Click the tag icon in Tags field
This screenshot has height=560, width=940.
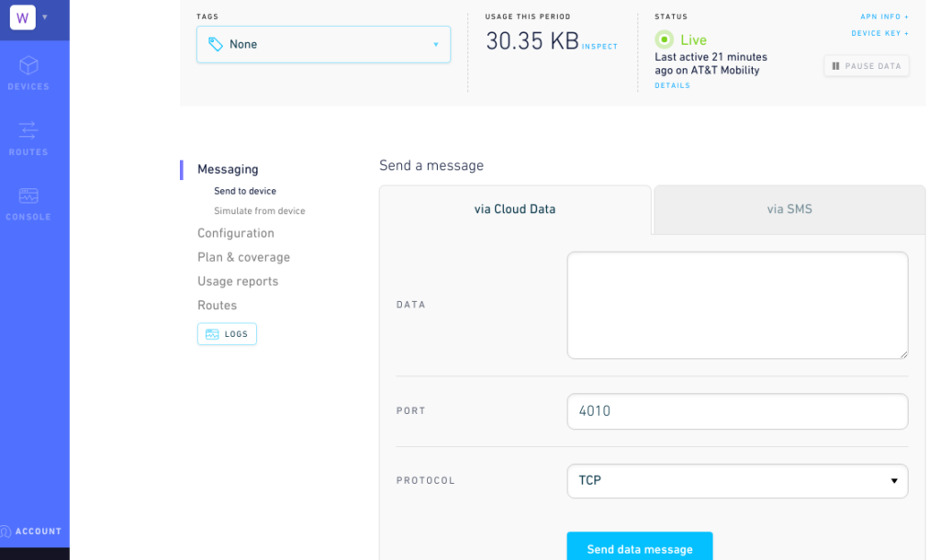pyautogui.click(x=216, y=44)
